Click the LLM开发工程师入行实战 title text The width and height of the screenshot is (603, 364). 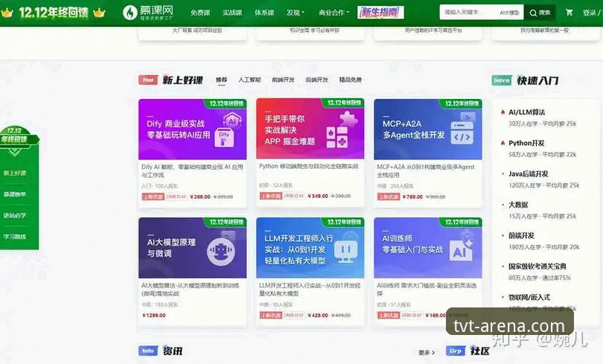click(310, 290)
